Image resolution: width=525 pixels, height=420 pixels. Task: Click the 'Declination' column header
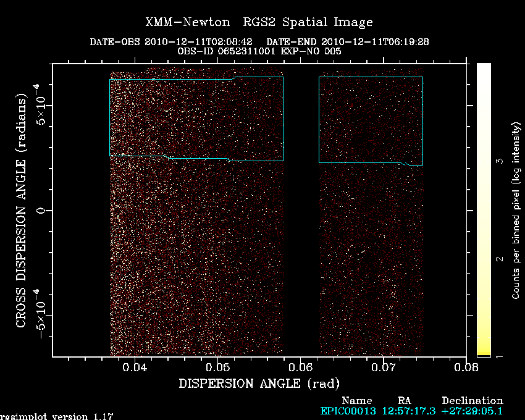(x=472, y=401)
